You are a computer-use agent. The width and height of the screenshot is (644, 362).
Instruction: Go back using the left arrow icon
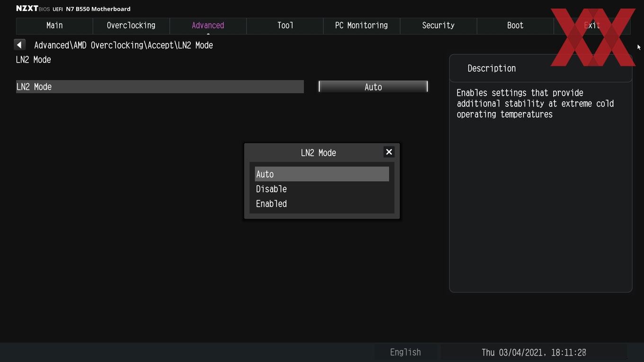click(19, 44)
